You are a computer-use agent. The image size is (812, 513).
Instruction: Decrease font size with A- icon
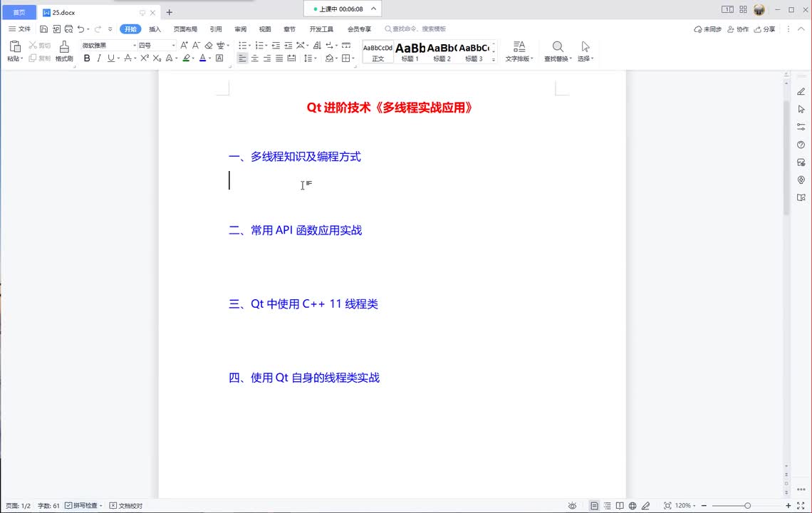(x=196, y=45)
